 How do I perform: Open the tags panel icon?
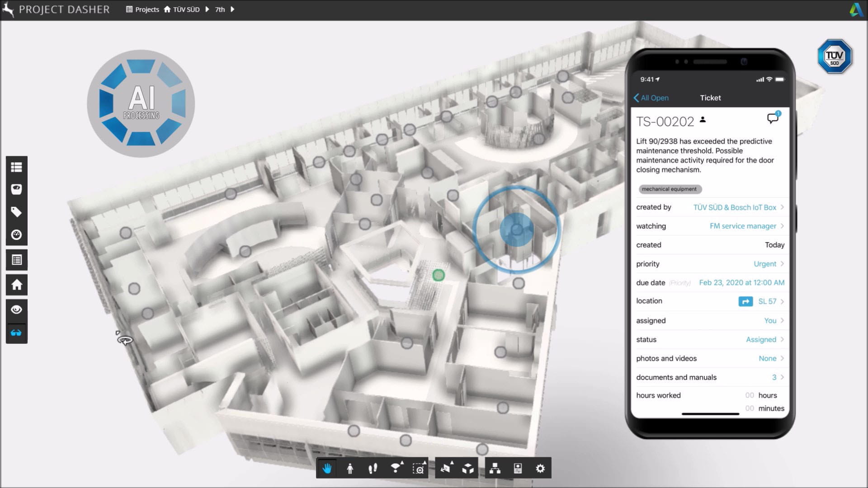pyautogui.click(x=17, y=212)
